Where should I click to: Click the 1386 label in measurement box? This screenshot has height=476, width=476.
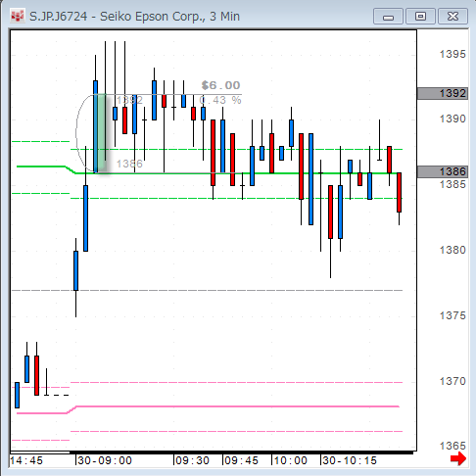(129, 164)
